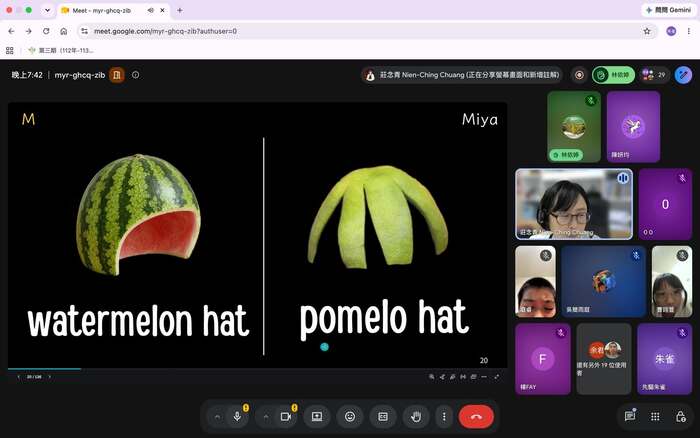
Task: Open the emoji reactions button
Action: click(350, 417)
